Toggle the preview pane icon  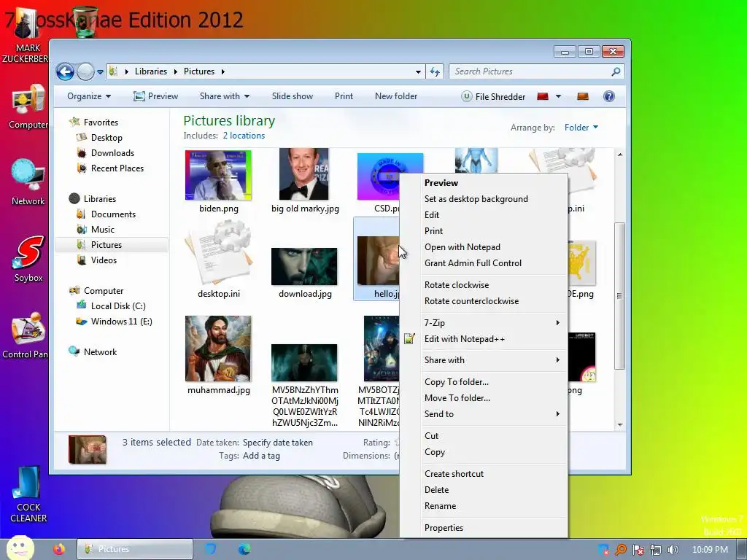pos(583,96)
